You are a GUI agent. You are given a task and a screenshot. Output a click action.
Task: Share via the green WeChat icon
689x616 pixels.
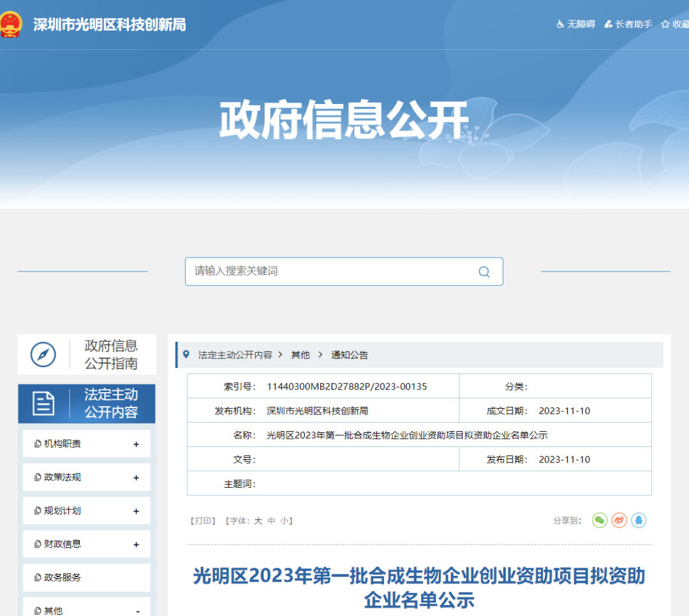pos(600,520)
